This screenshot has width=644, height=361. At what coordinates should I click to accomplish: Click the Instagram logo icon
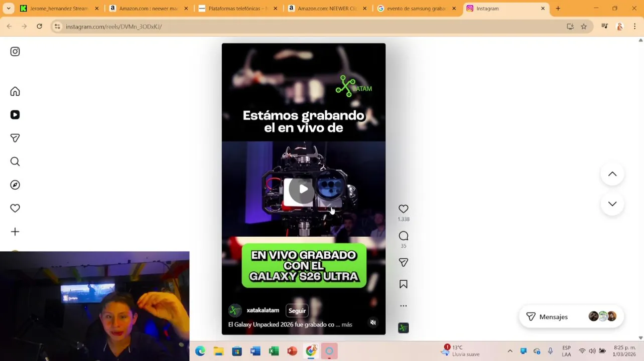pyautogui.click(x=15, y=51)
